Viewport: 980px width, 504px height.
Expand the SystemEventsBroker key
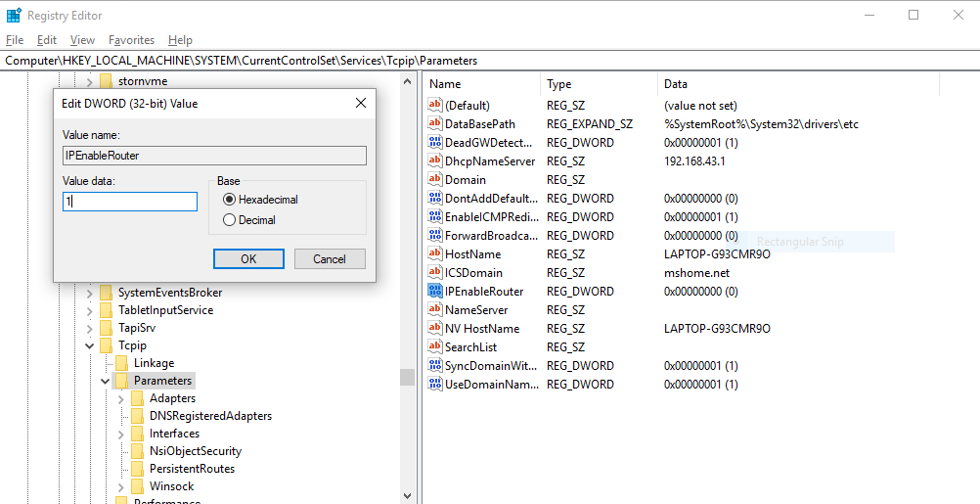click(89, 293)
